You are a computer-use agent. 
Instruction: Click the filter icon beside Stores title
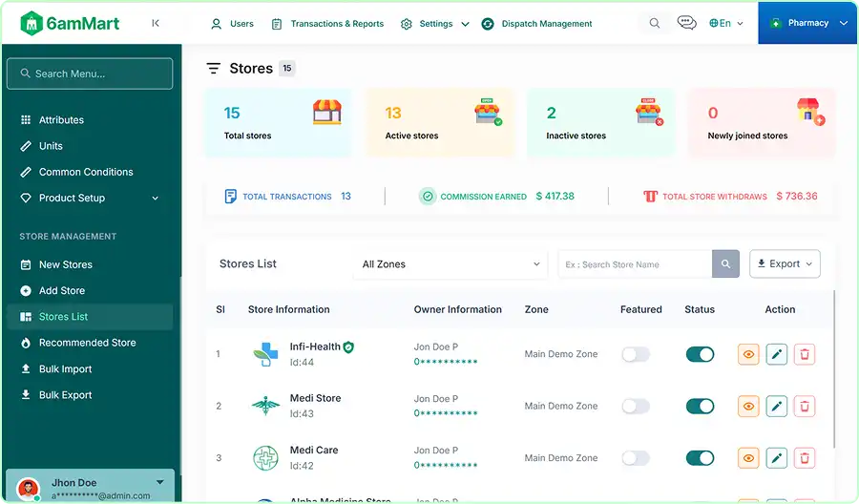213,68
